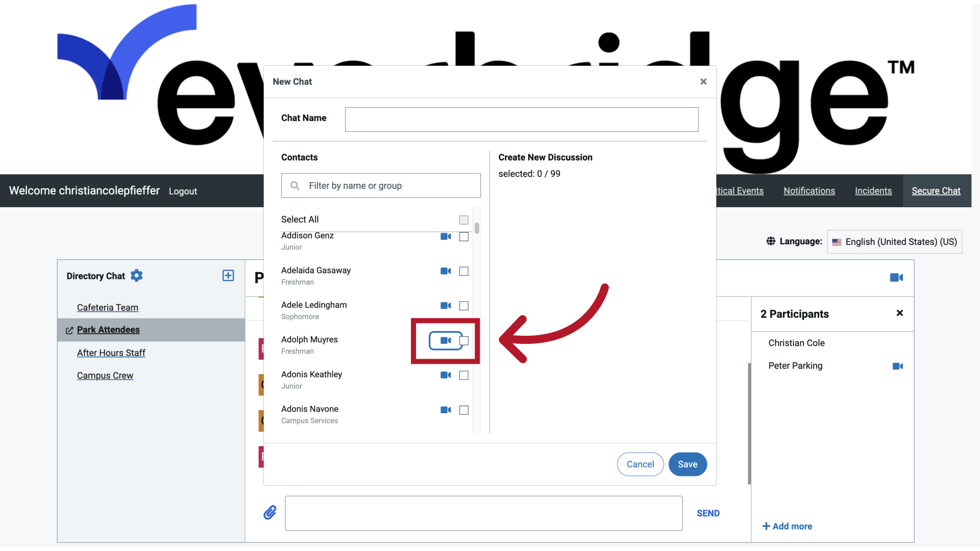The height and width of the screenshot is (551, 980).
Task: Click the video camera icon for Adonis Navone
Action: [x=446, y=410]
